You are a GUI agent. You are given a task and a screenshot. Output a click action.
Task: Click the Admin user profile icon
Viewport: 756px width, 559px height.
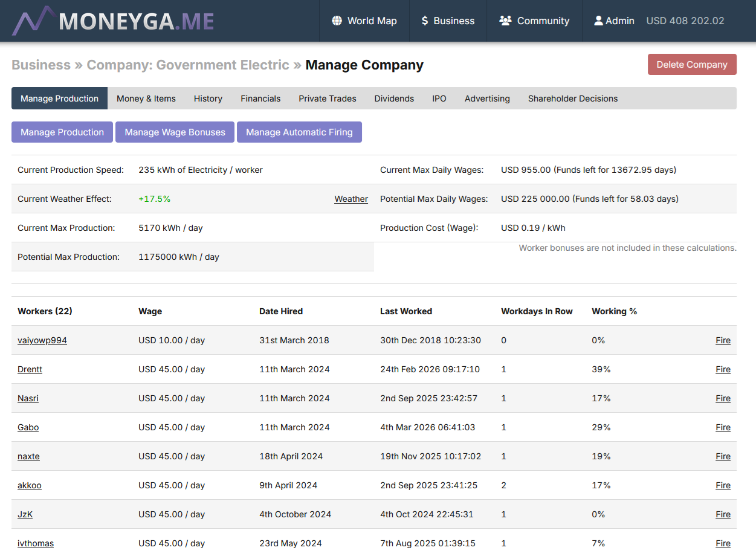[598, 21]
